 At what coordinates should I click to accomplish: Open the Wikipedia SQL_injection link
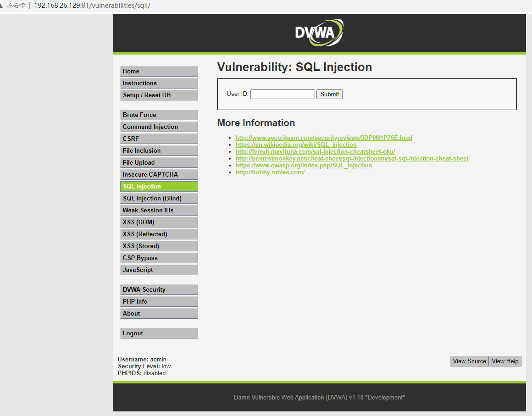[296, 144]
